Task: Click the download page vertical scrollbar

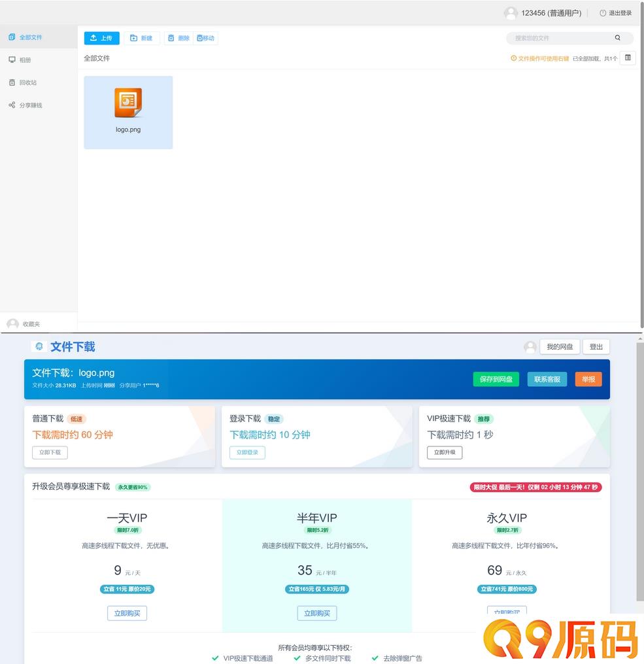Action: click(x=640, y=472)
